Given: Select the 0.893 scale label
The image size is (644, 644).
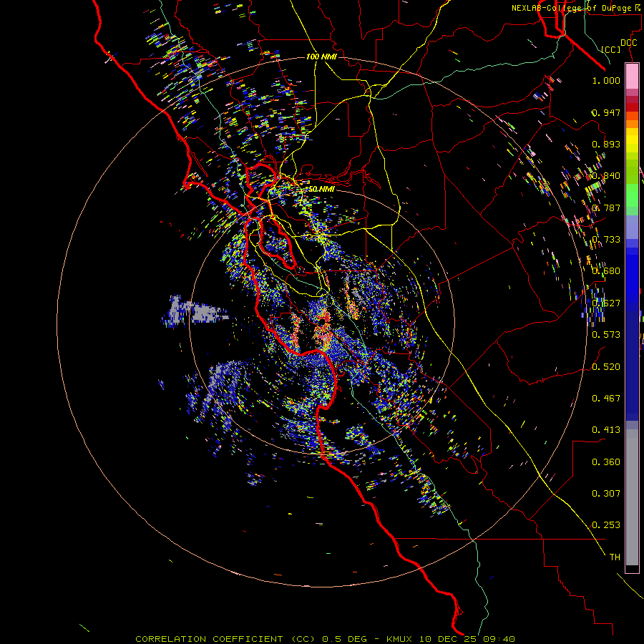Looking at the screenshot, I should [x=606, y=144].
